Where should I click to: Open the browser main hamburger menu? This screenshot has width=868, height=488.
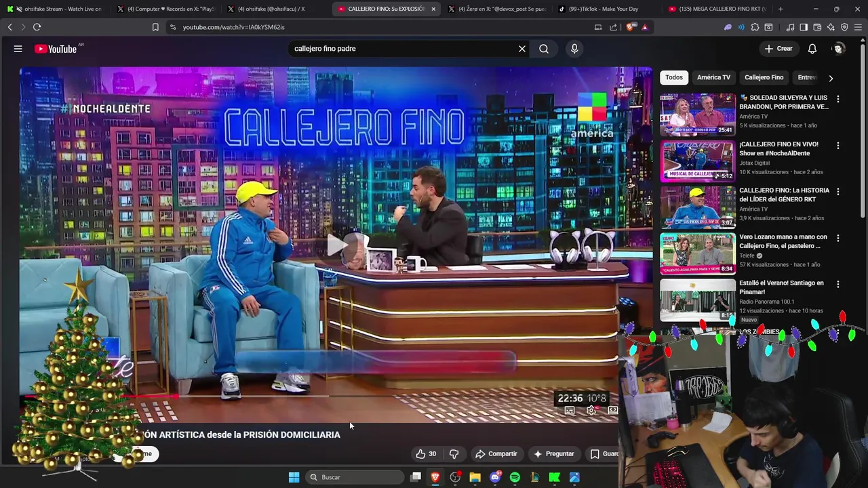pyautogui.click(x=858, y=27)
